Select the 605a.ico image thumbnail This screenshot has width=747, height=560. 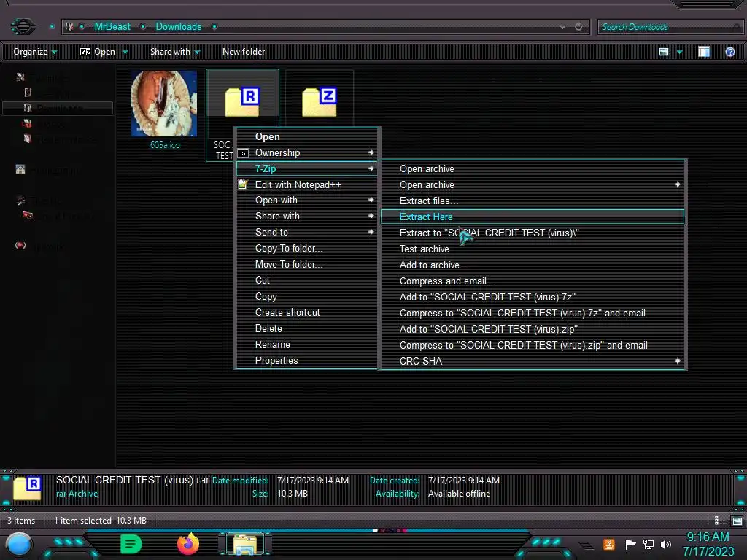coord(164,104)
